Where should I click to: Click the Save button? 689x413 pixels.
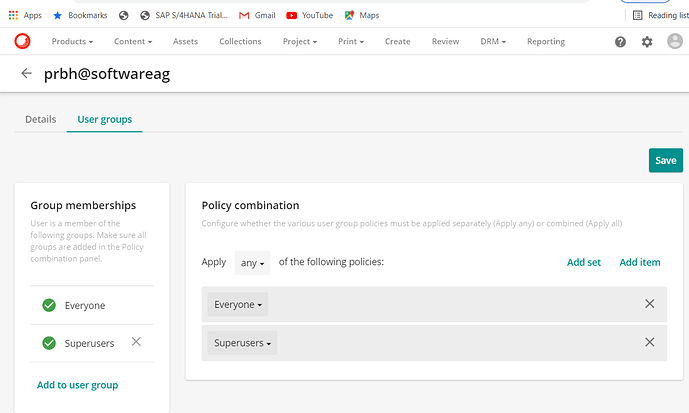(665, 160)
